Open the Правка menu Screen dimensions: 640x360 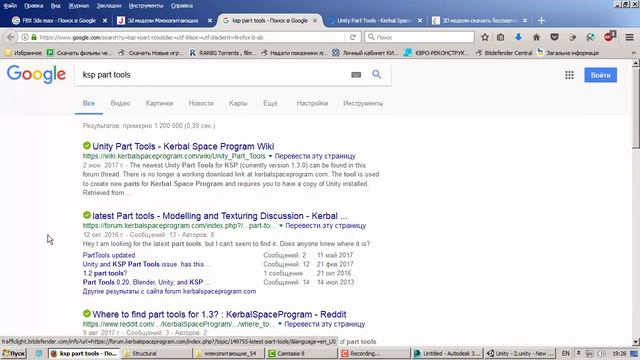[33, 6]
